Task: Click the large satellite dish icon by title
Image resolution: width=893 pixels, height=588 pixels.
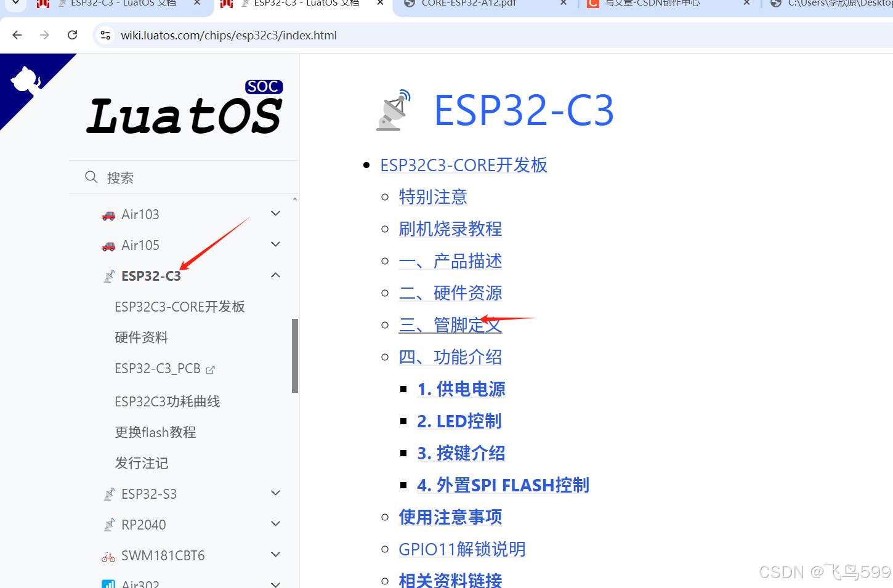Action: [x=394, y=111]
